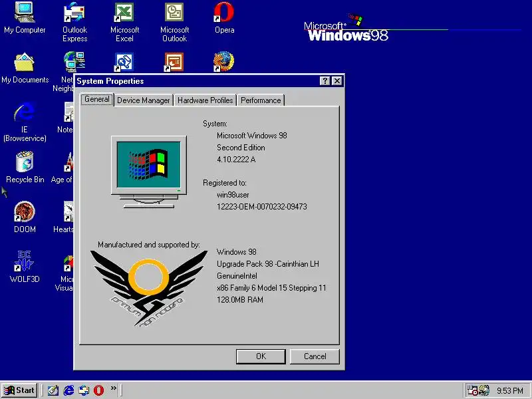Click 'x86 Family 6 Model 15 Stepping 11'

[x=271, y=288]
